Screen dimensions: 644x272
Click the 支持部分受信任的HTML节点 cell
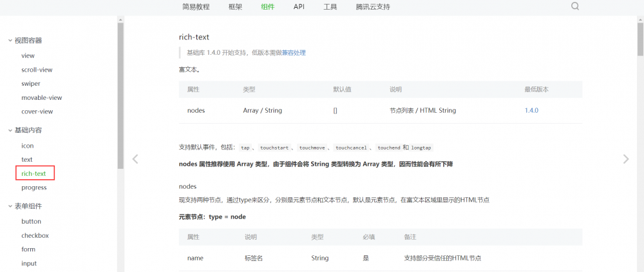click(443, 258)
